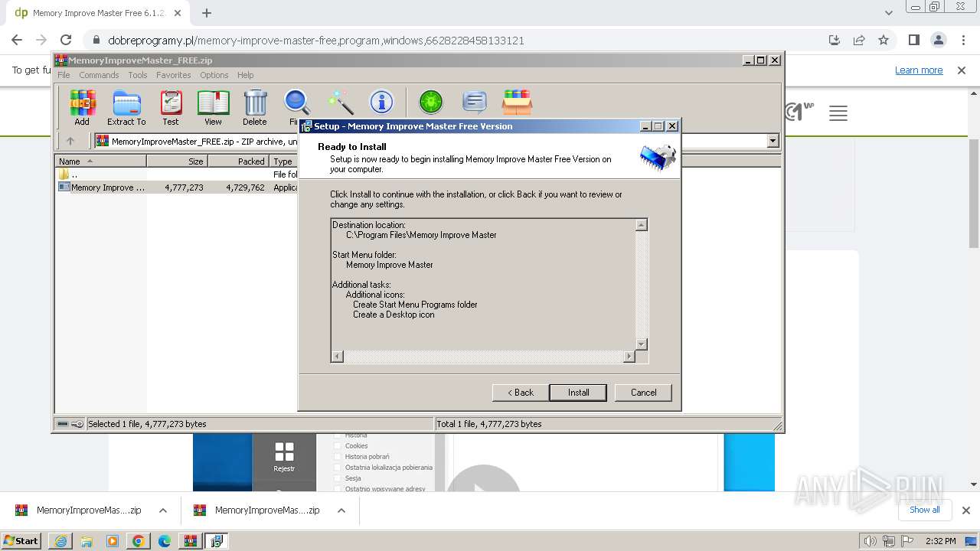Click Install to begin installation
The height and width of the screenshot is (551, 980).
tap(578, 393)
